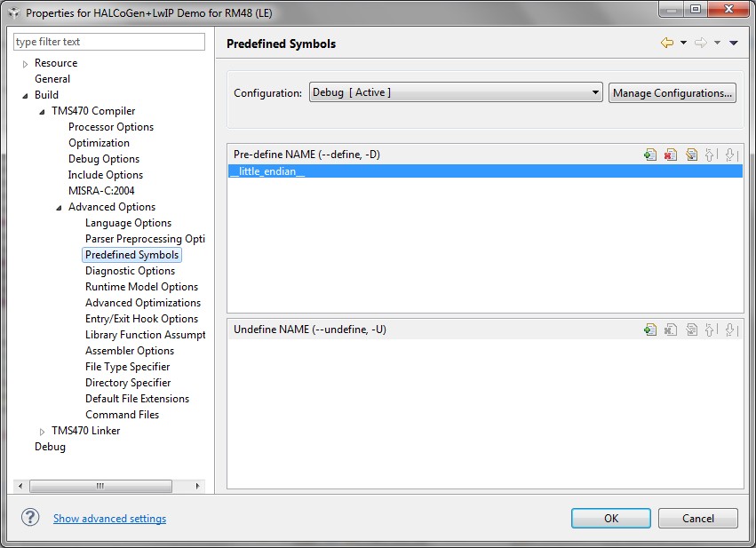Move Undefine entry down icon
Image resolution: width=756 pixels, height=548 pixels.
pyautogui.click(x=731, y=330)
